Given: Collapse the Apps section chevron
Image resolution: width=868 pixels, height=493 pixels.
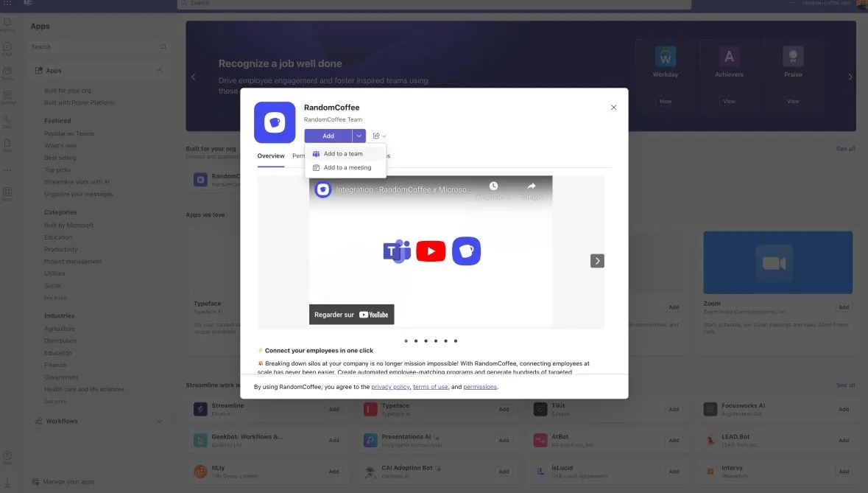Looking at the screenshot, I should tap(160, 71).
